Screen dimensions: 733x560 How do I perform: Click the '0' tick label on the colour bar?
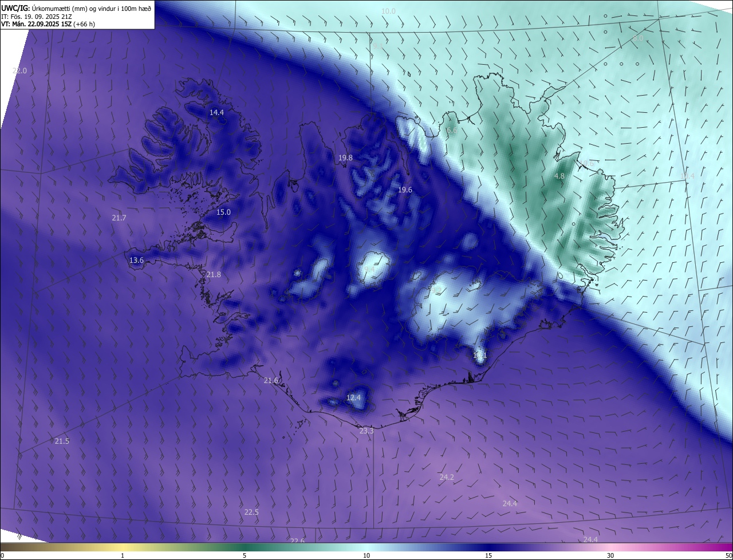[x=2, y=556]
